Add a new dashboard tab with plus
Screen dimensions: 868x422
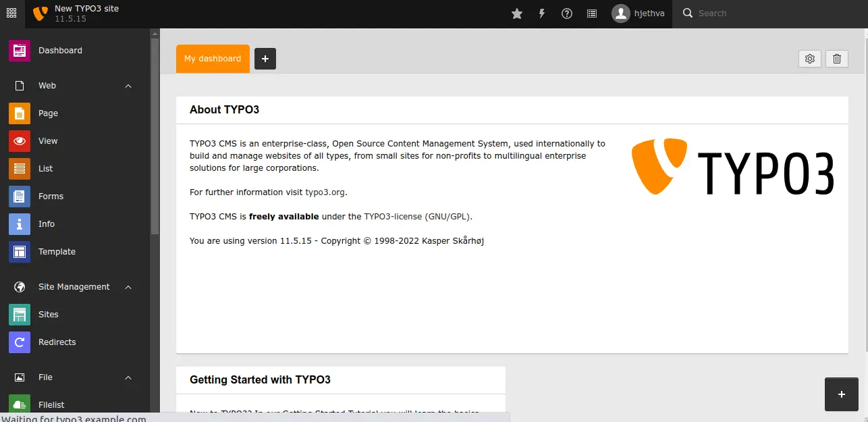[x=265, y=59]
